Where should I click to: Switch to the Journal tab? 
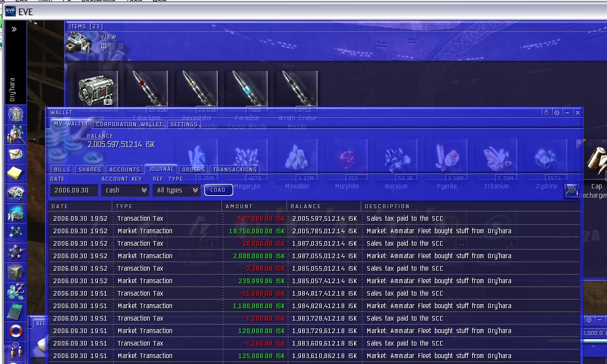161,170
